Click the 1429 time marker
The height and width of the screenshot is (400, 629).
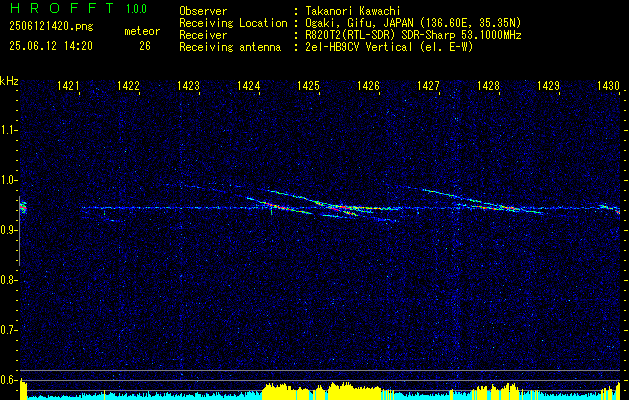pyautogui.click(x=548, y=85)
